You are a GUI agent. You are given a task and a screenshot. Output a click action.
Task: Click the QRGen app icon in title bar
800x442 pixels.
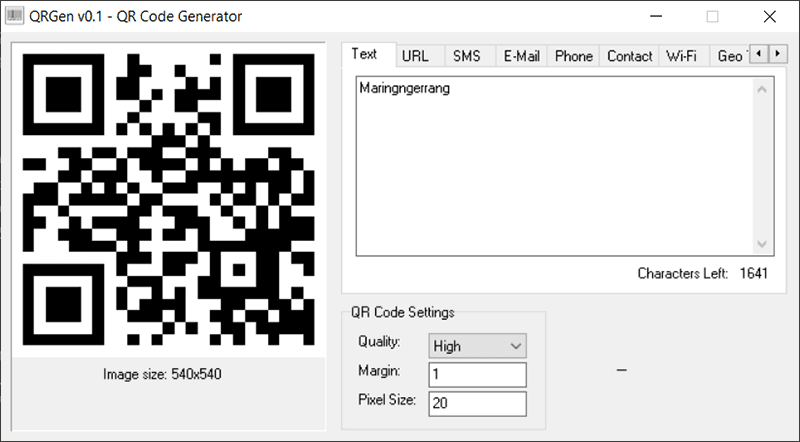point(14,16)
